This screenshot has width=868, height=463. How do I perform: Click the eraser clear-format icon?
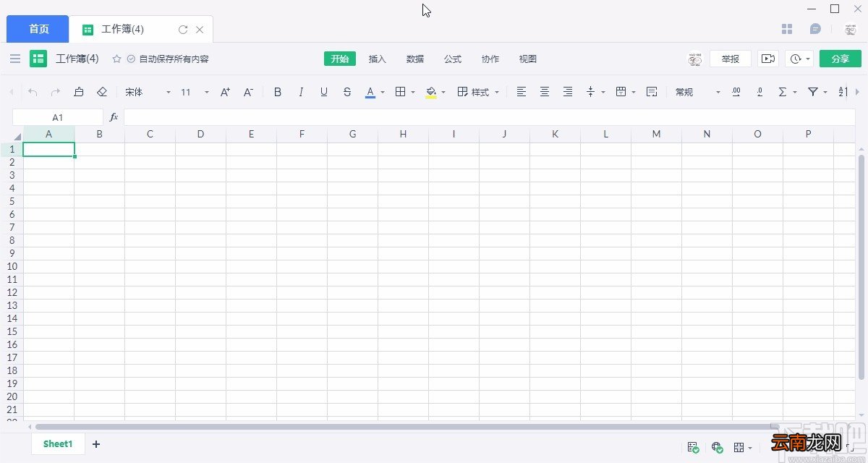click(102, 92)
